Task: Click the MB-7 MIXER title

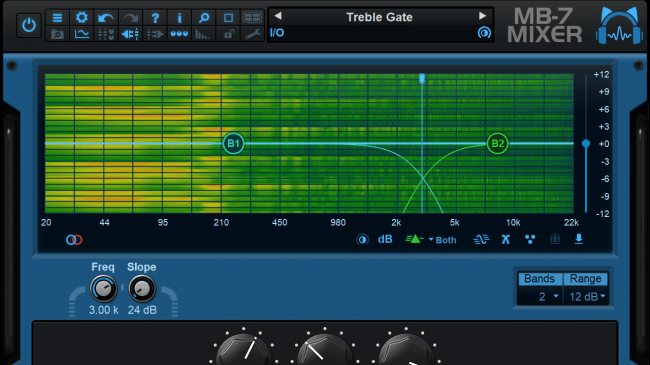Action: coord(545,26)
